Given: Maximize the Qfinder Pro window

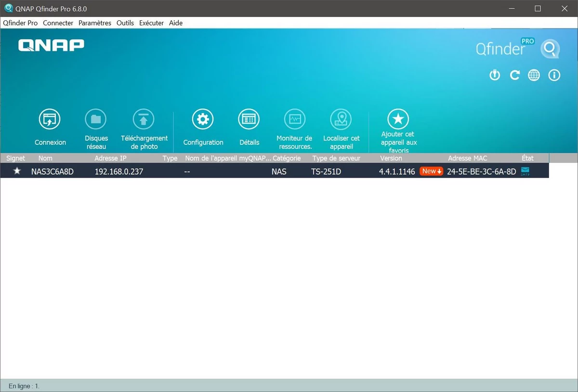Looking at the screenshot, I should point(538,9).
